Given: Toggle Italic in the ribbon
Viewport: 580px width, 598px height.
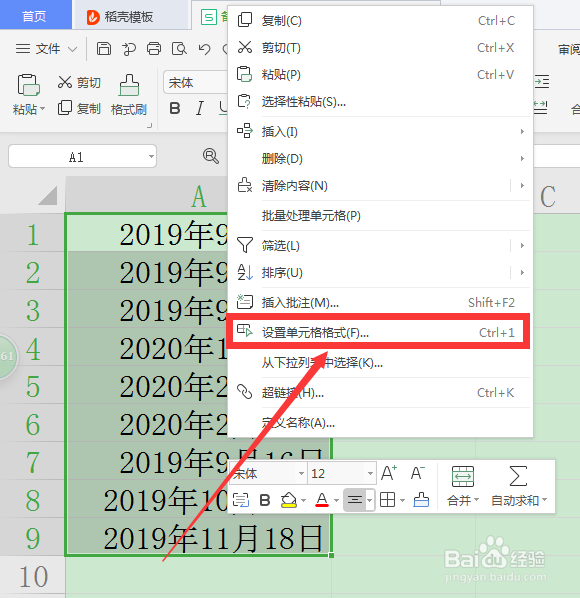Looking at the screenshot, I should click(x=199, y=108).
